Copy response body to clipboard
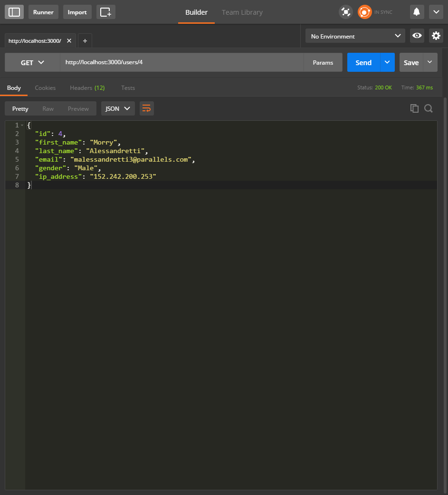Screen dimensions: 448x495 pos(414,108)
